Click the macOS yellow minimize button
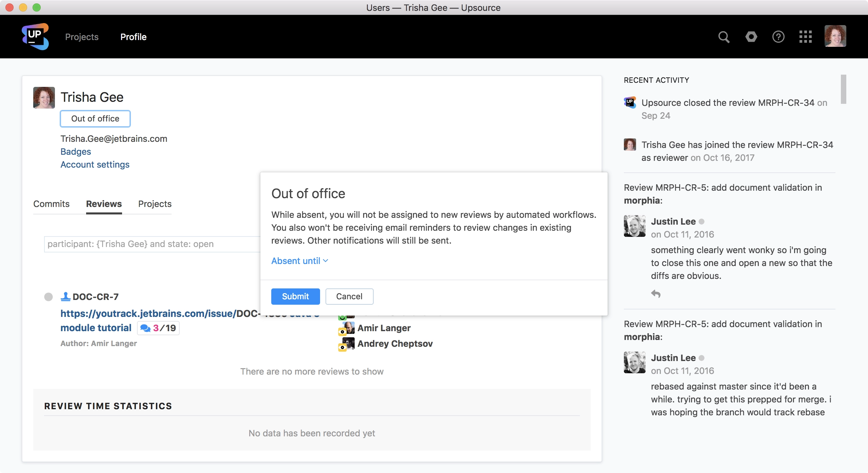The image size is (868, 473). [x=23, y=7]
